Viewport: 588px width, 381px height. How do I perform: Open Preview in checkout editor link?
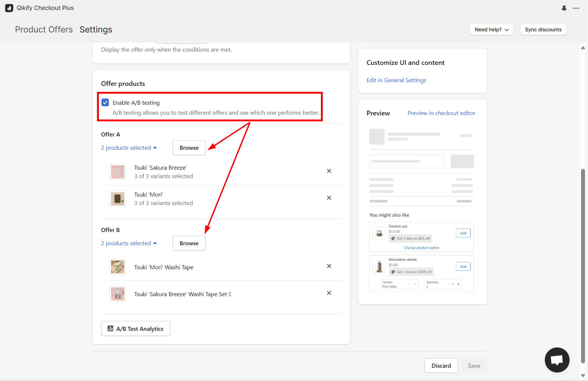pyautogui.click(x=441, y=113)
